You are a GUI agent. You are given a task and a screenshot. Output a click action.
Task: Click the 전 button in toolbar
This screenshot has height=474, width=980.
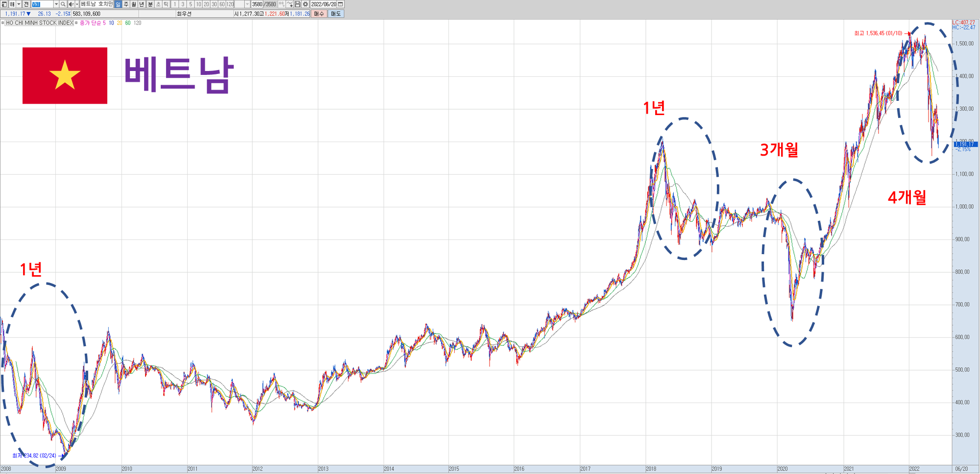point(26,4)
